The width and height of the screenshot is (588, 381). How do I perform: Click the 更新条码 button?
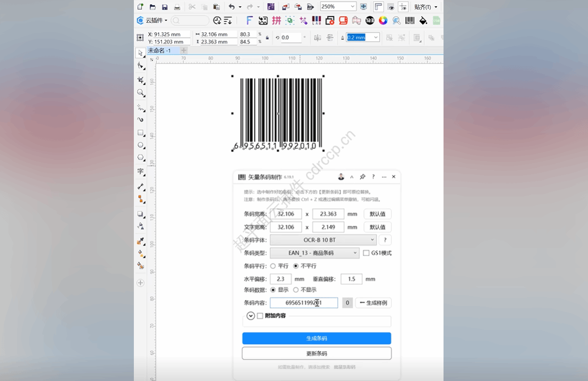pos(317,353)
